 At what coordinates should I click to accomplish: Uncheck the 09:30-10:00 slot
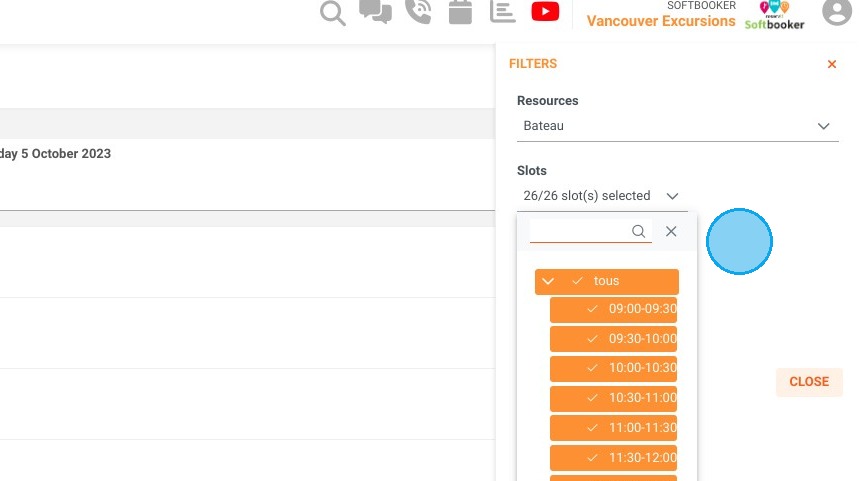(613, 339)
